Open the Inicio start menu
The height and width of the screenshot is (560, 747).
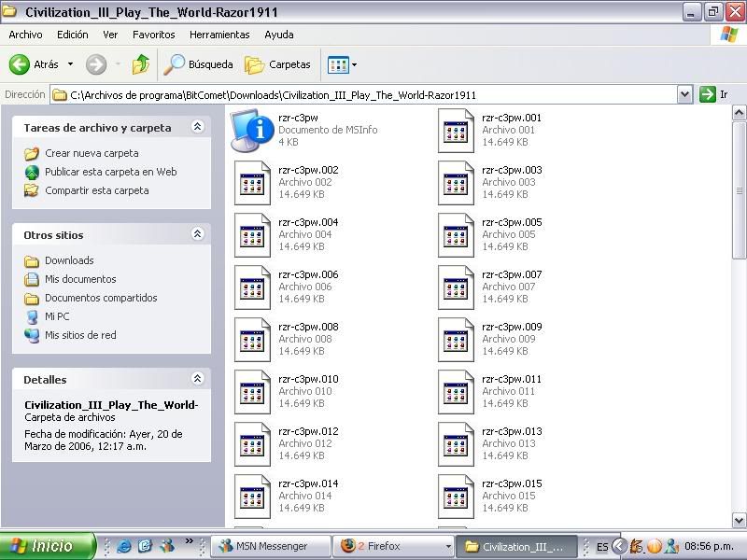coord(48,546)
